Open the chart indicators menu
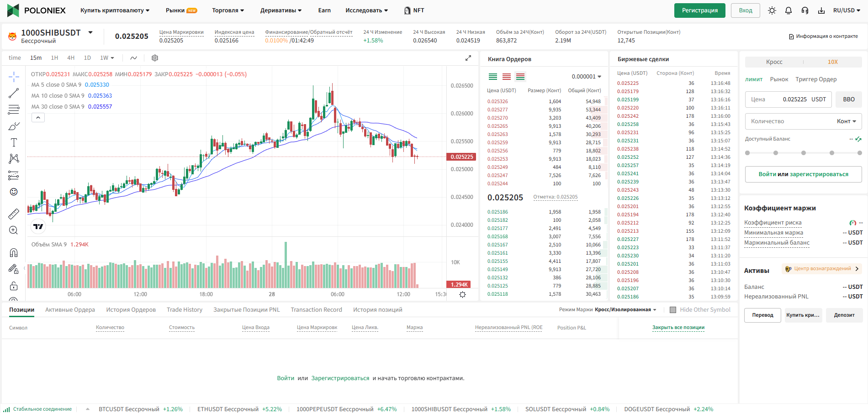The height and width of the screenshot is (413, 868). coord(133,58)
